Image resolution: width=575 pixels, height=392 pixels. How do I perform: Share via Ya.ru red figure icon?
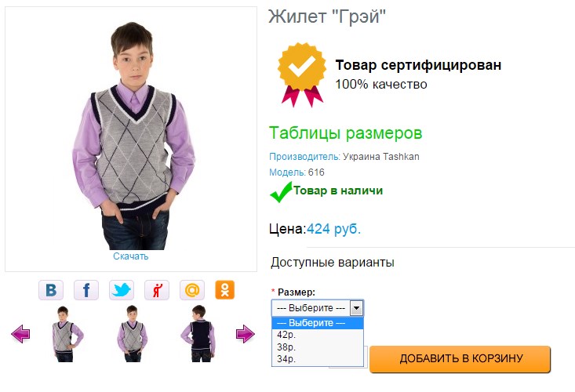pos(157,290)
